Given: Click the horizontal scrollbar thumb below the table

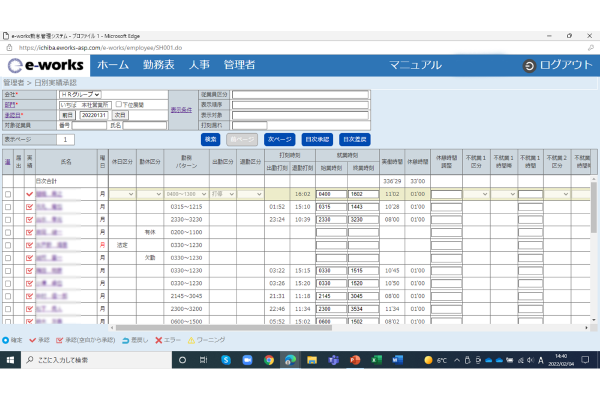Looking at the screenshot, I should (x=224, y=328).
